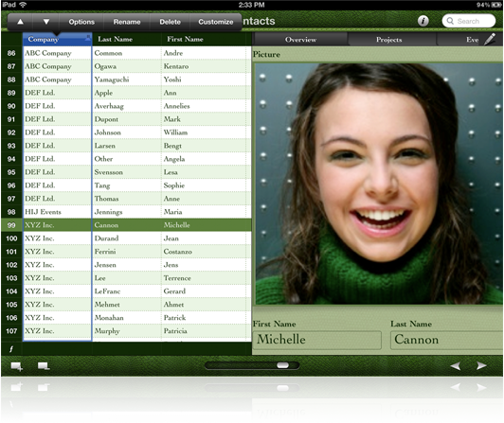This screenshot has width=504, height=423.
Task: Edit the Last Name field showing Cannon
Action: click(x=447, y=340)
